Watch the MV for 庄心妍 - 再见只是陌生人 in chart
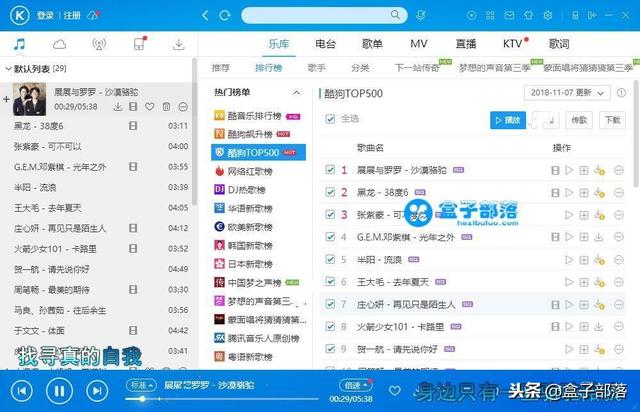 click(555, 304)
